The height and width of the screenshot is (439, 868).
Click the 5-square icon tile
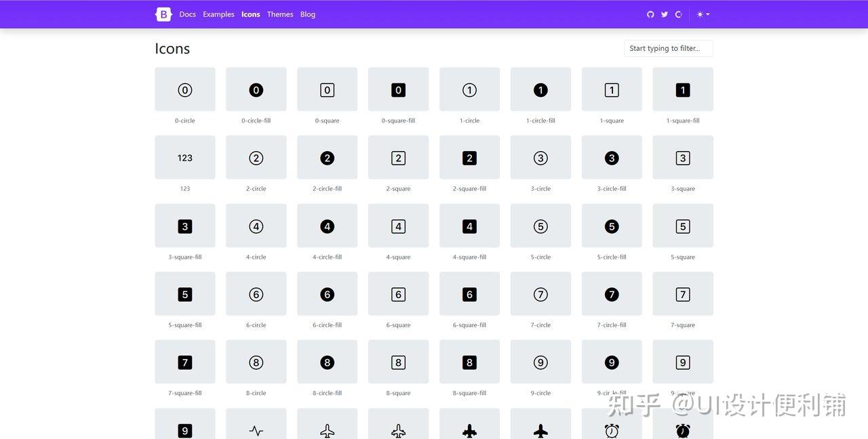tap(683, 226)
